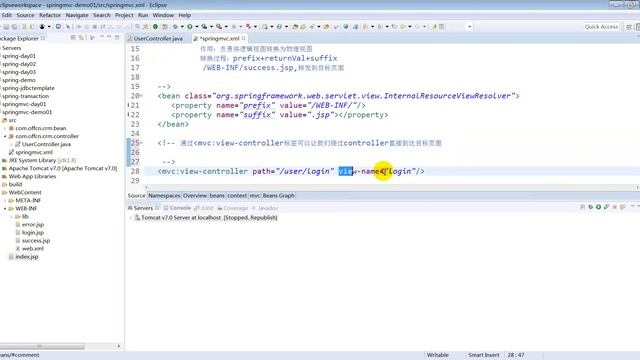The width and height of the screenshot is (640, 360).
Task: Select the spring-day03 project
Action: (x=19, y=72)
